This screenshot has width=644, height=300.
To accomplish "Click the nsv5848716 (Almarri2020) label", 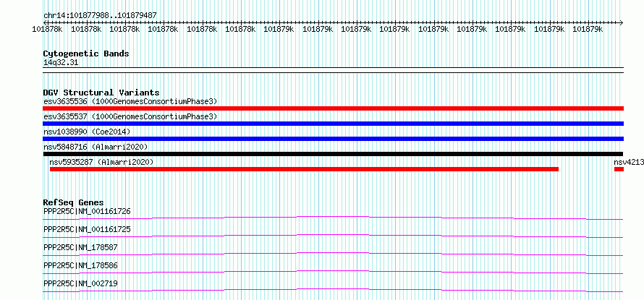I will click(x=96, y=147).
